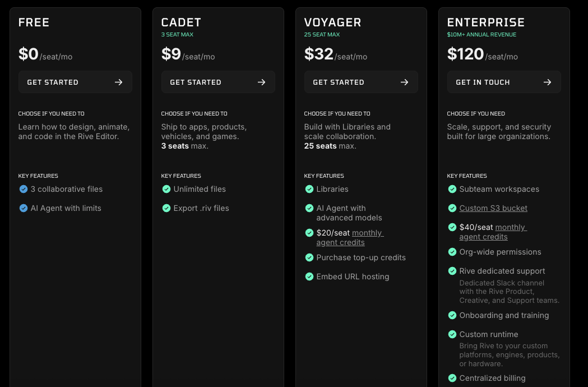The image size is (588, 387).
Task: Click checkmark beside Onboarding and training
Action: click(x=452, y=315)
